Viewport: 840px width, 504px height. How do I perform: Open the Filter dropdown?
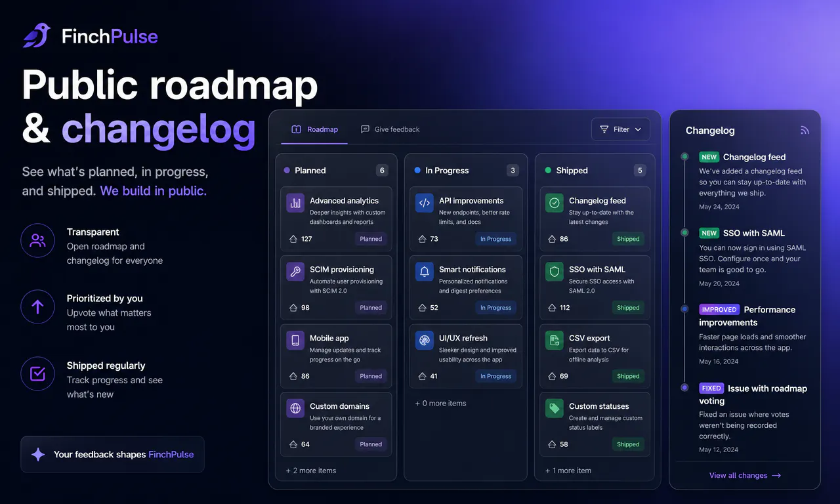[x=620, y=129]
